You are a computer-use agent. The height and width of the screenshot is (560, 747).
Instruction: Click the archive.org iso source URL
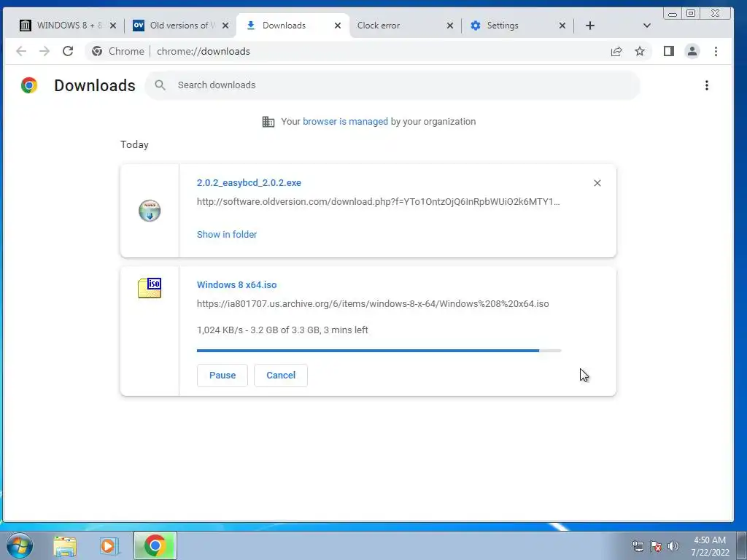click(373, 304)
